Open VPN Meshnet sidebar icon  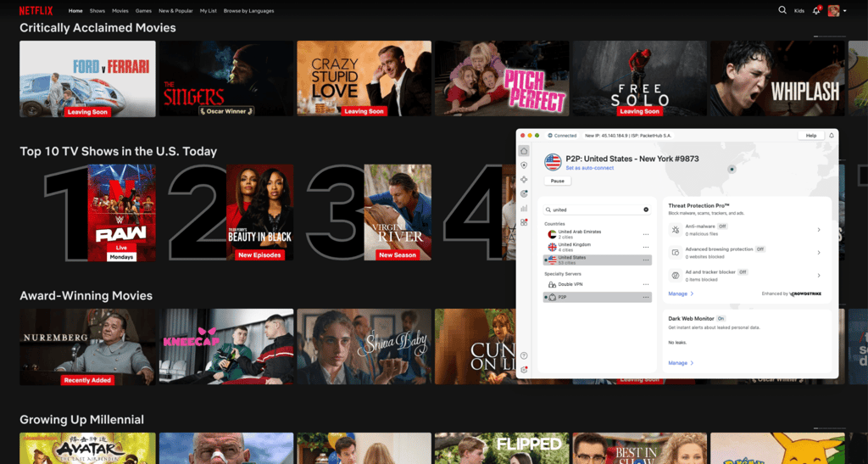coord(524,179)
